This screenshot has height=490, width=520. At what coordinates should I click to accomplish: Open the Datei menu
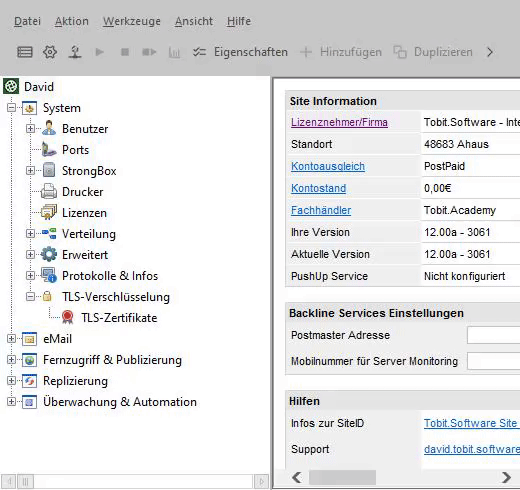[x=27, y=21]
